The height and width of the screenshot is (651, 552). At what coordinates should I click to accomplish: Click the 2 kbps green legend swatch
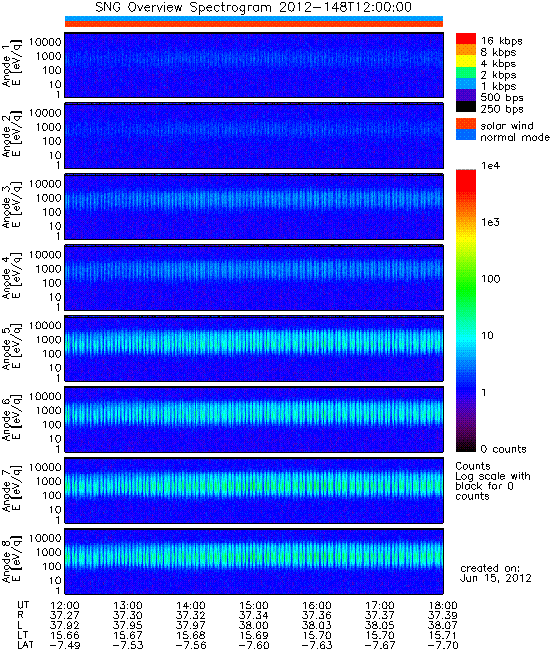466,72
